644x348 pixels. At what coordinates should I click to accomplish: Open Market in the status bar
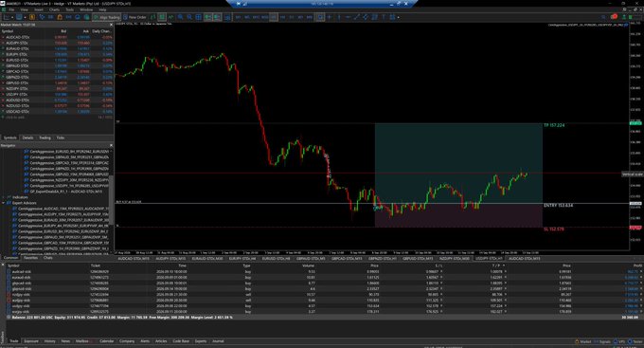click(x=583, y=341)
